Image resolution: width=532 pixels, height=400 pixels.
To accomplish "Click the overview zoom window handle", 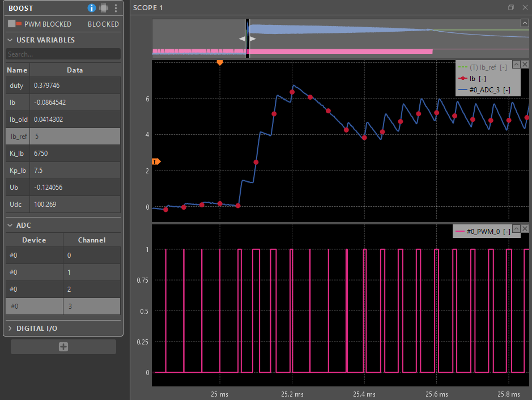I will (247, 39).
